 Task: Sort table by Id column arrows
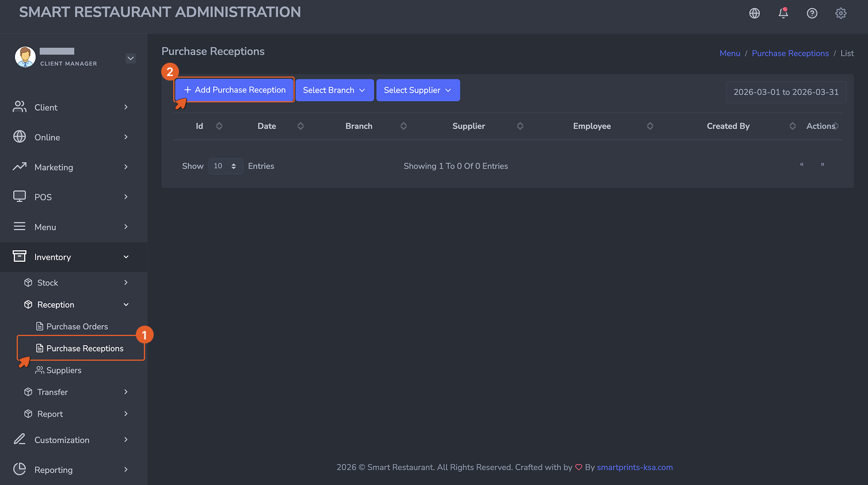pos(219,126)
